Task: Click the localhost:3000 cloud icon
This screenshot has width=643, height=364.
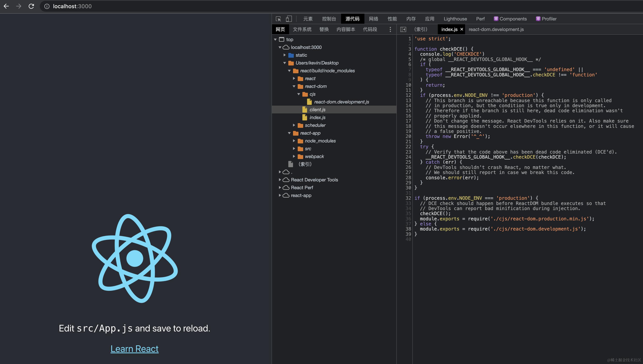Action: pos(286,47)
